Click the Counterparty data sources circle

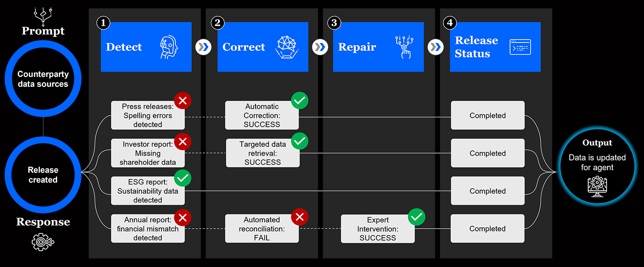[43, 79]
